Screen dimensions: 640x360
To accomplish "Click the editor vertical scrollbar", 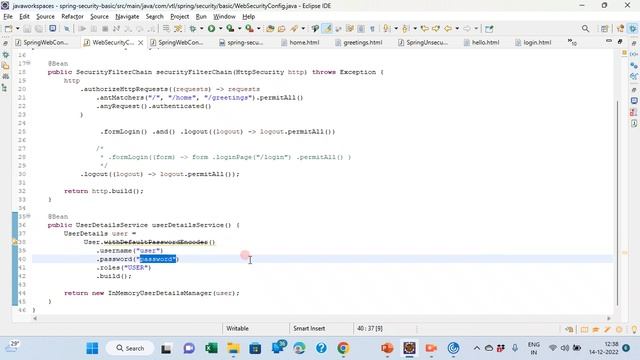I will 618,202.
